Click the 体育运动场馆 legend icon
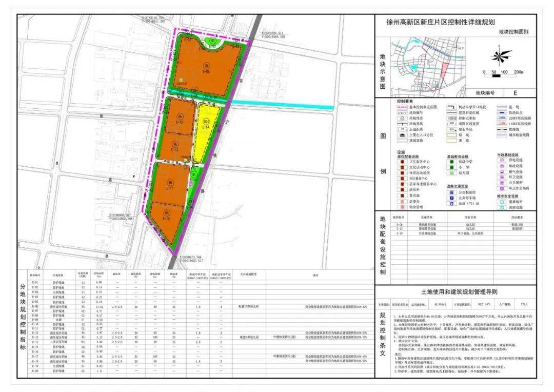The width and height of the screenshot is (554, 392). (402, 173)
